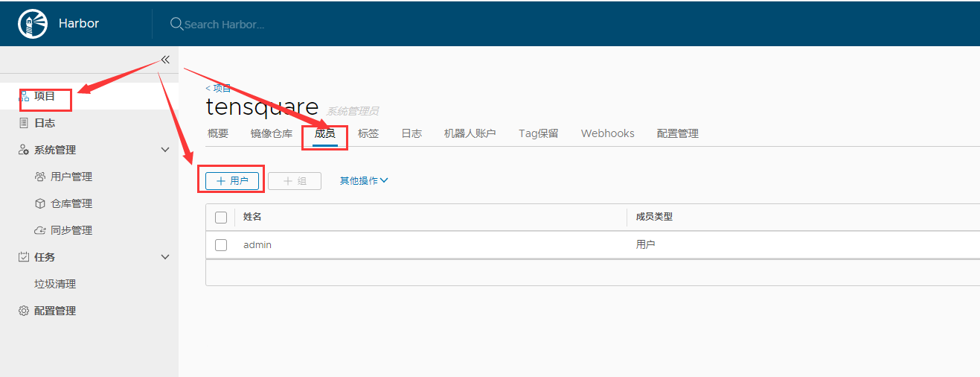The image size is (980, 377).
Task: Switch to the Webhooks tab
Action: [x=608, y=133]
